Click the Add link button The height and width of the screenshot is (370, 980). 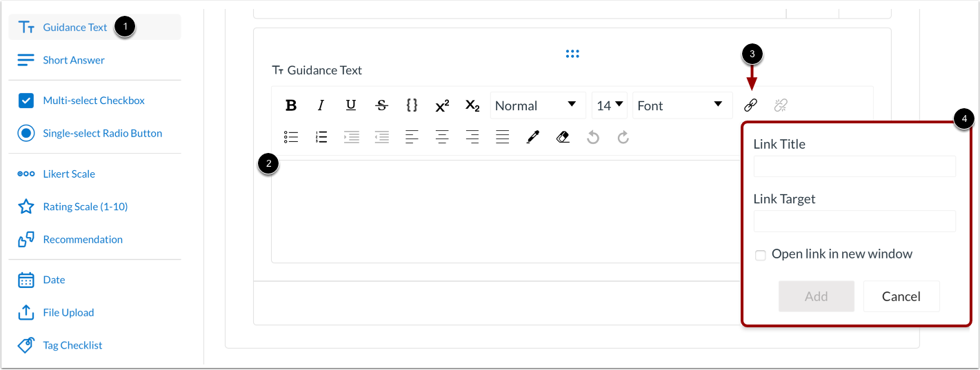pos(817,296)
